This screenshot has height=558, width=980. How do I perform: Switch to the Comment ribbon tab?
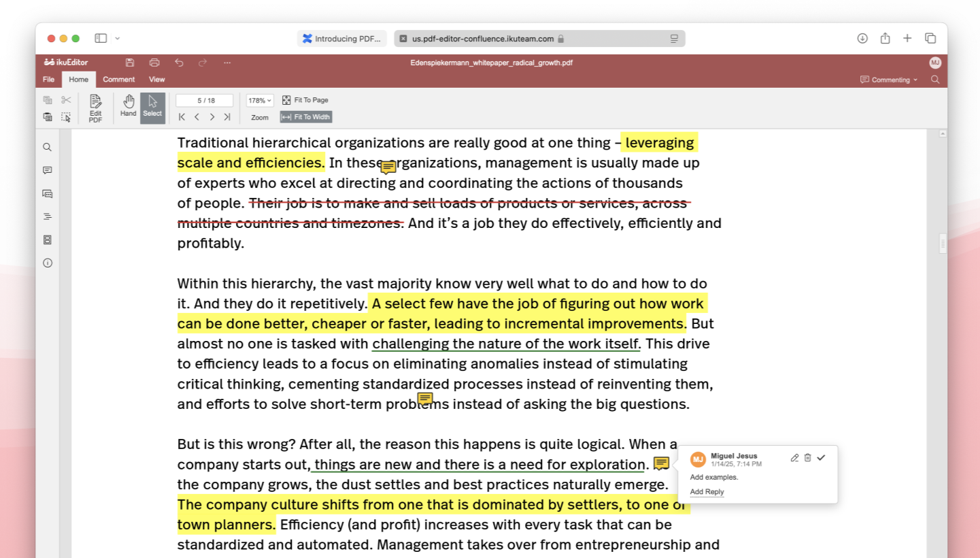[x=119, y=80]
